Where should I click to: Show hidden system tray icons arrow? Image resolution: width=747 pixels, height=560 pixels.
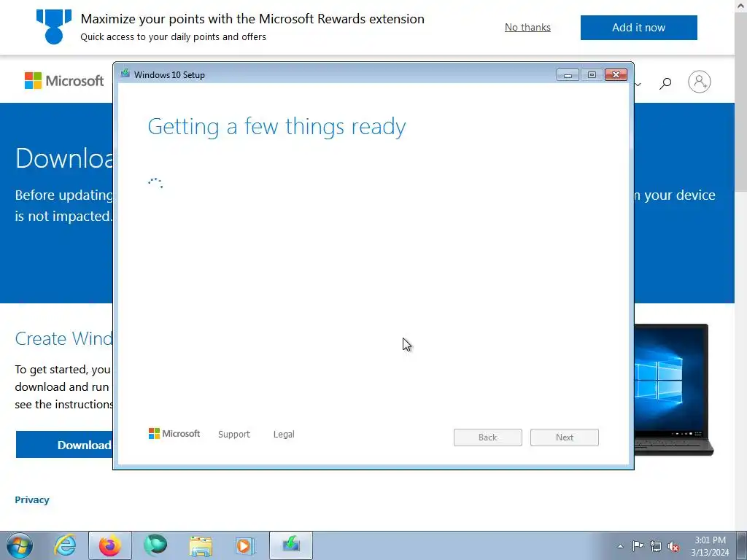(620, 546)
